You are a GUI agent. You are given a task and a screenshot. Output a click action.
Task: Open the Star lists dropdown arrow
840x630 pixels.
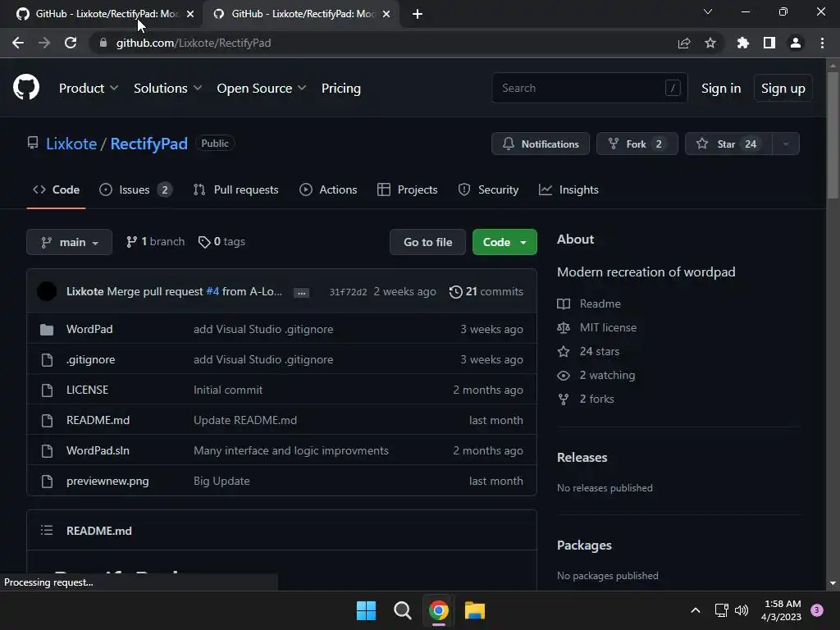point(786,144)
